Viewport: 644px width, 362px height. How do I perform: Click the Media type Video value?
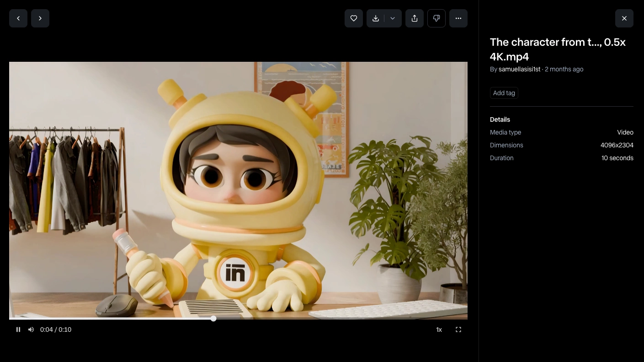tap(625, 132)
